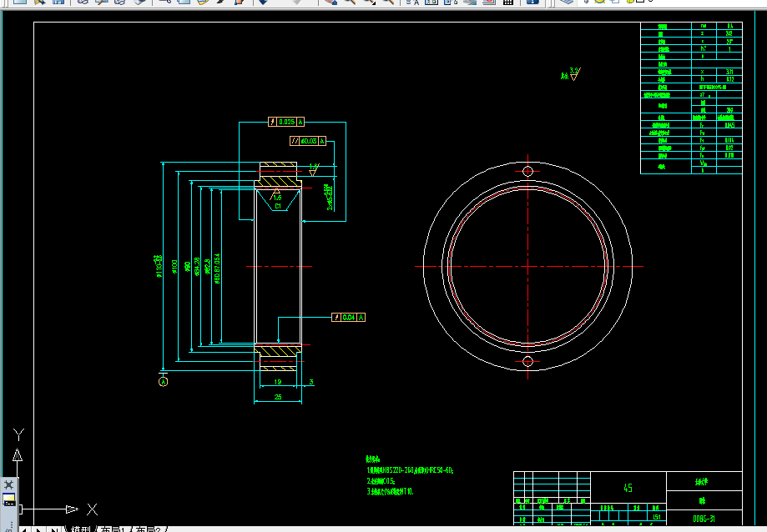Image resolution: width=767 pixels, height=532 pixels.
Task: Select technical note line 2
Action: [381, 481]
